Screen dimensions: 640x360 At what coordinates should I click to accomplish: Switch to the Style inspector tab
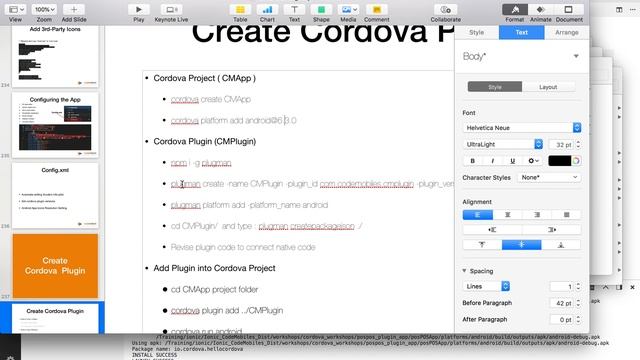click(476, 32)
